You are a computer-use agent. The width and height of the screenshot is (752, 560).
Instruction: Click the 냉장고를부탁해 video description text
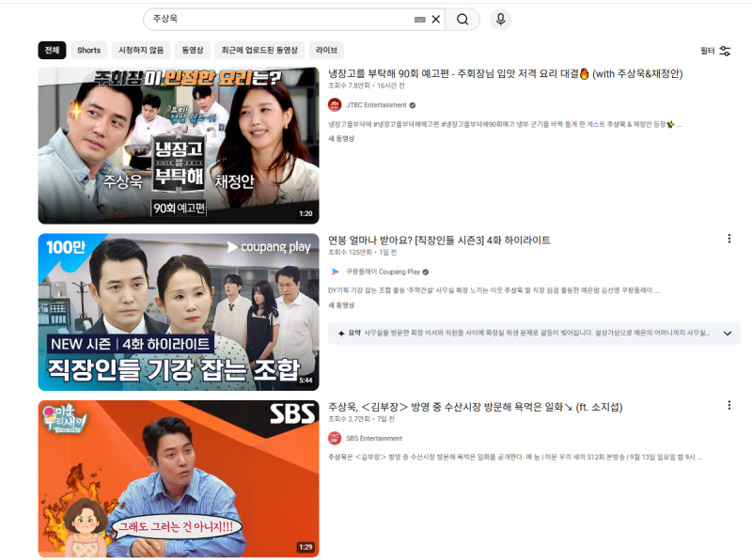click(505, 124)
